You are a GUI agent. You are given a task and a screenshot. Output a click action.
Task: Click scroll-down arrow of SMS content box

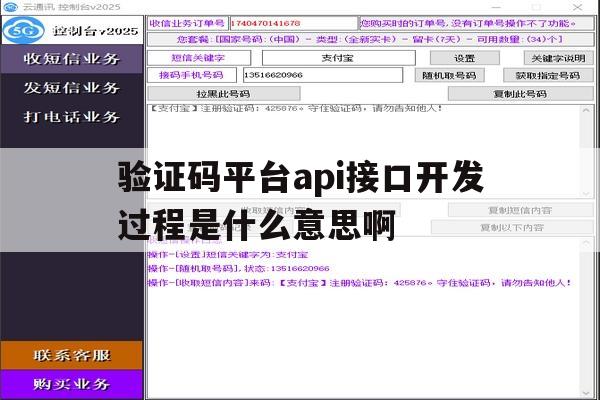[x=586, y=193]
